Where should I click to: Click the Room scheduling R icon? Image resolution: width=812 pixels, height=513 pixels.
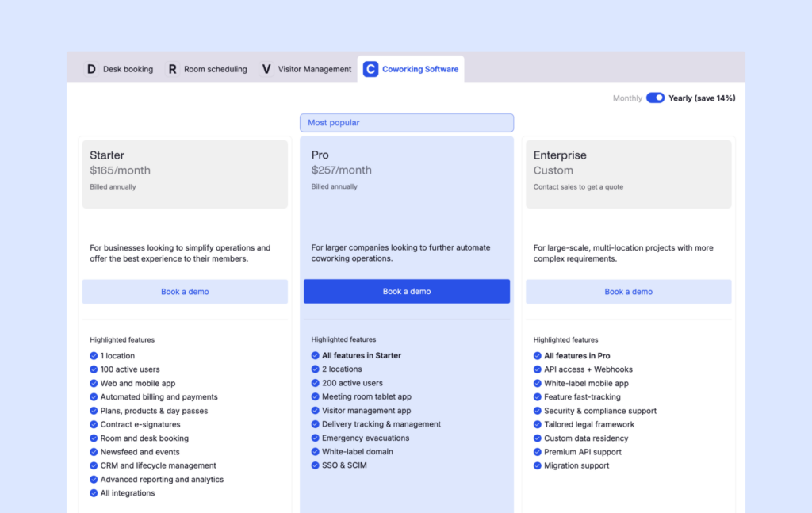[x=172, y=69]
